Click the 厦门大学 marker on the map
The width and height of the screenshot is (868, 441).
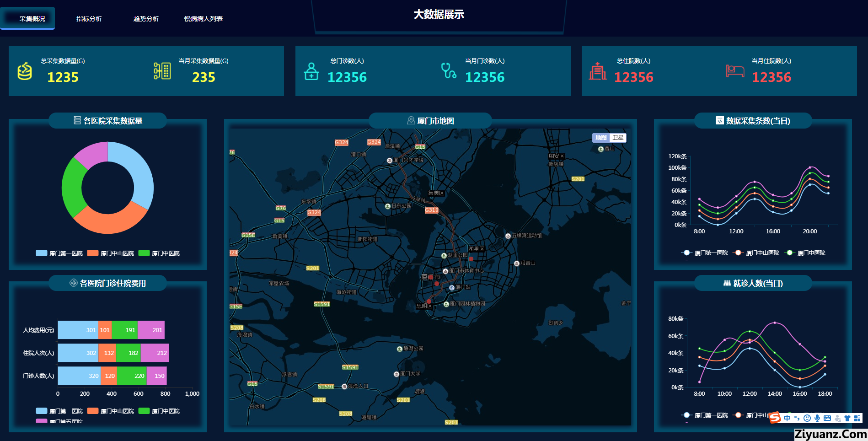[x=396, y=374]
